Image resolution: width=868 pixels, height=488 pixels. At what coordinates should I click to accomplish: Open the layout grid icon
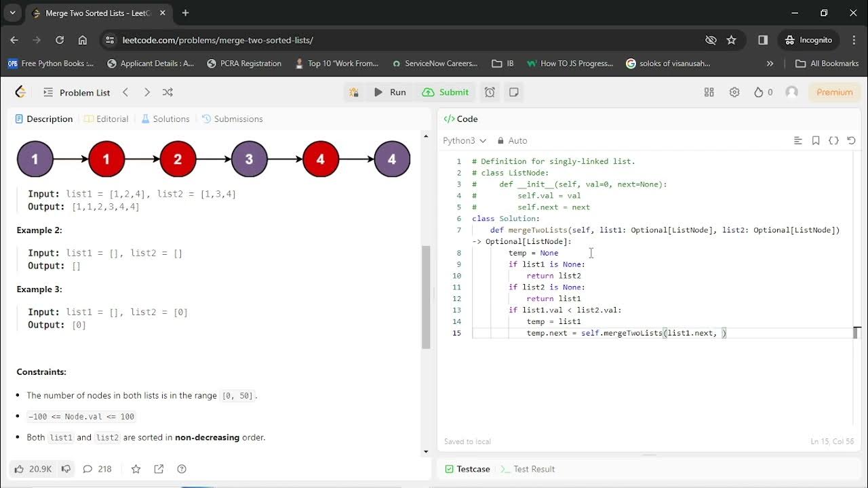click(x=709, y=92)
